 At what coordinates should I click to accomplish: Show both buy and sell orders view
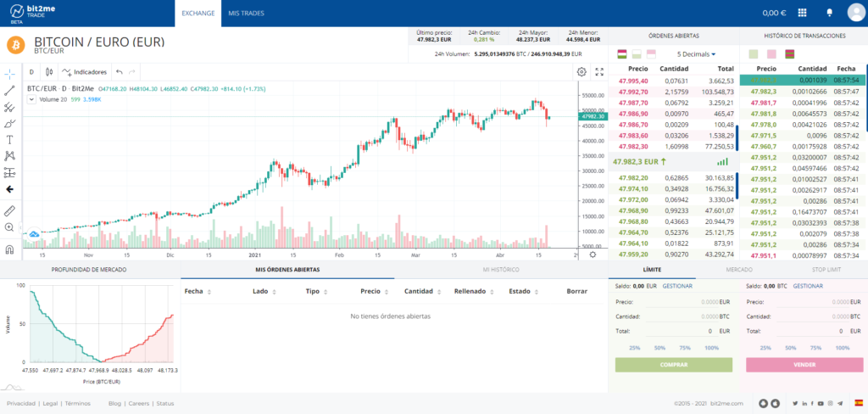(x=621, y=54)
